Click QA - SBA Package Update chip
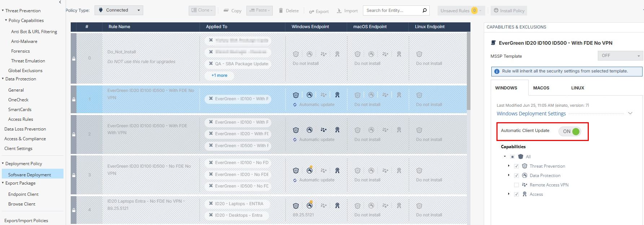Screen dimensions: 644x225 click(x=238, y=64)
